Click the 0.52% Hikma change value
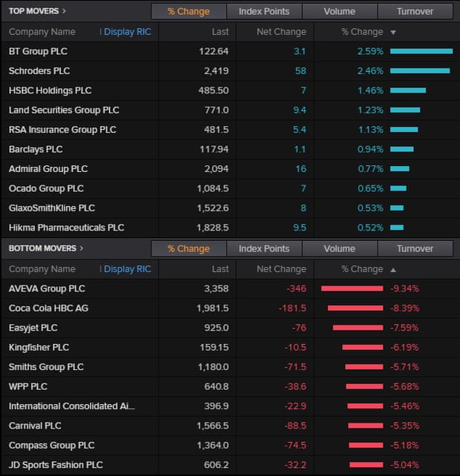The image size is (460, 476). click(370, 228)
